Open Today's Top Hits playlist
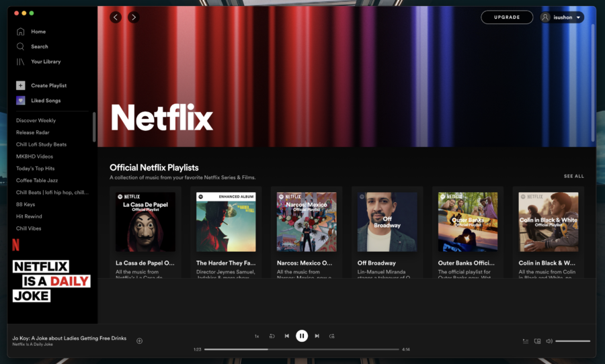605x364 pixels. point(36,168)
